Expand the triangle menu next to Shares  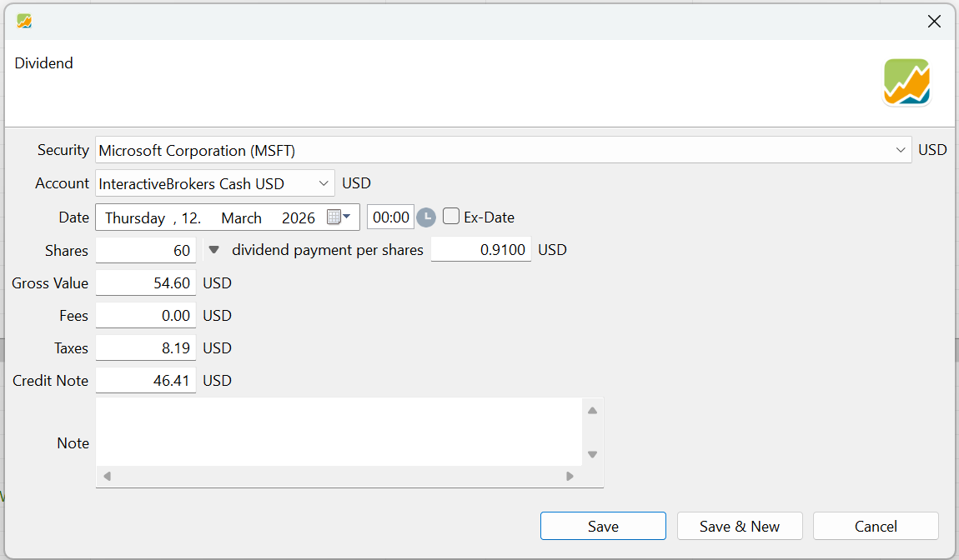[213, 249]
